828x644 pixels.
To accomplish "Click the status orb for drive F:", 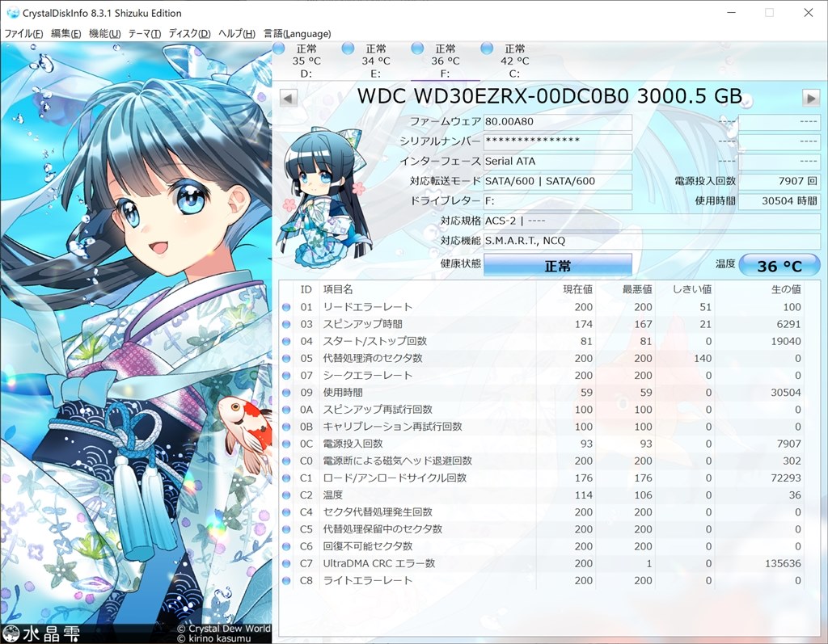I will 417,48.
